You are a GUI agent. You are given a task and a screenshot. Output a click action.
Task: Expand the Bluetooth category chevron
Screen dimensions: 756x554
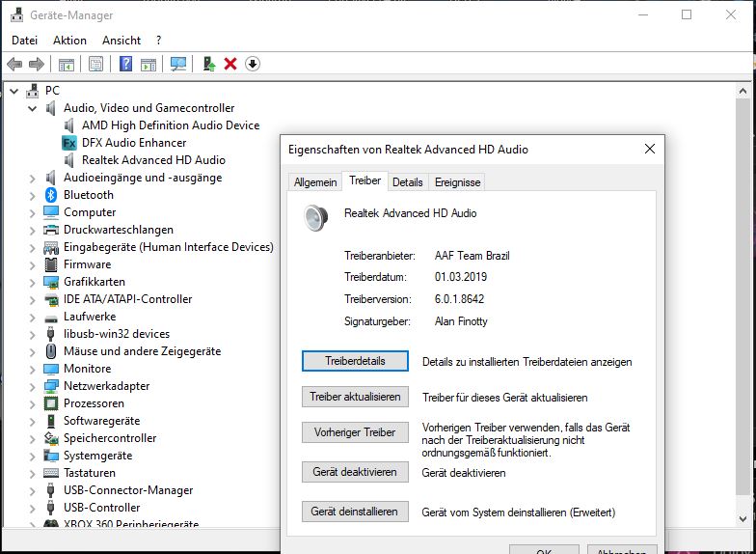[x=33, y=195]
